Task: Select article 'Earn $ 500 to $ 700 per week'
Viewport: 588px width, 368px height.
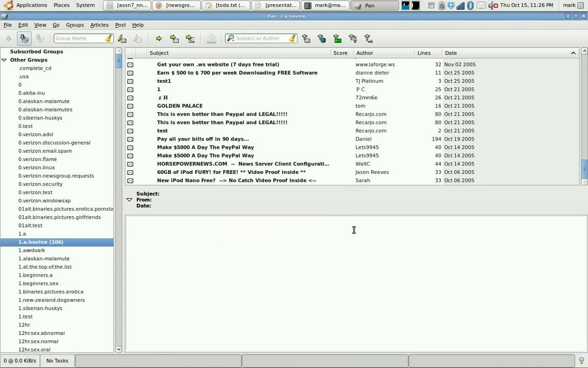Action: [237, 73]
